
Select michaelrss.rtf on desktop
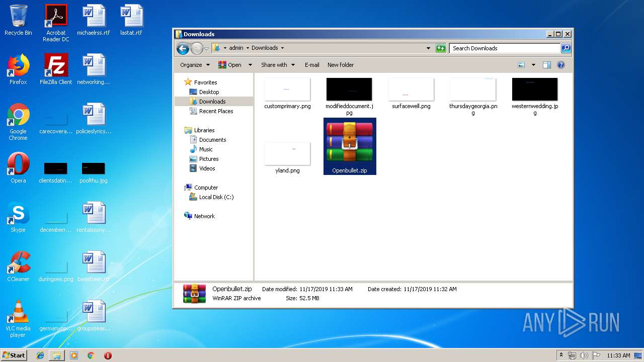coord(94,20)
